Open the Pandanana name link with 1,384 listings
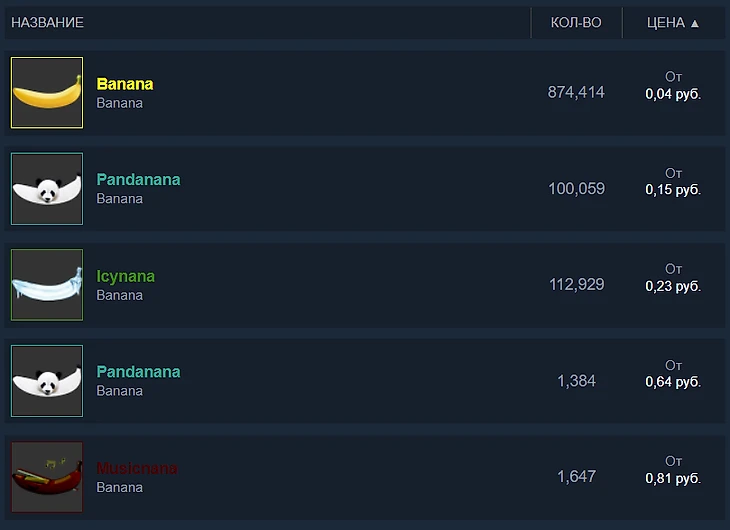Image resolution: width=730 pixels, height=530 pixels. pos(138,372)
